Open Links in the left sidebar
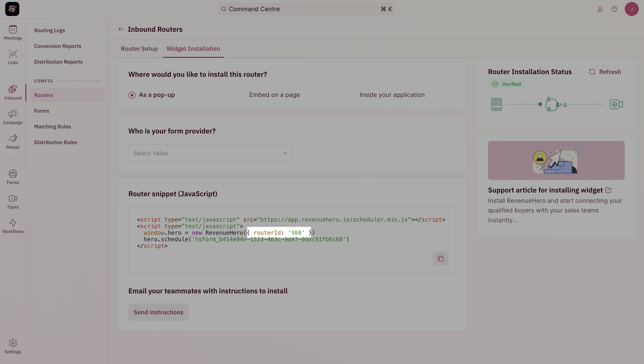644x364 pixels. coord(13,57)
